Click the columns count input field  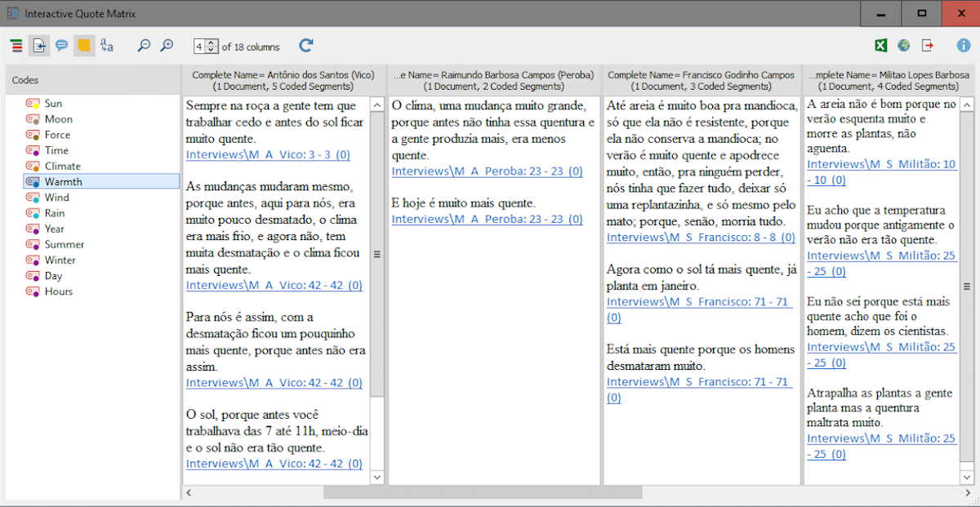click(x=200, y=47)
